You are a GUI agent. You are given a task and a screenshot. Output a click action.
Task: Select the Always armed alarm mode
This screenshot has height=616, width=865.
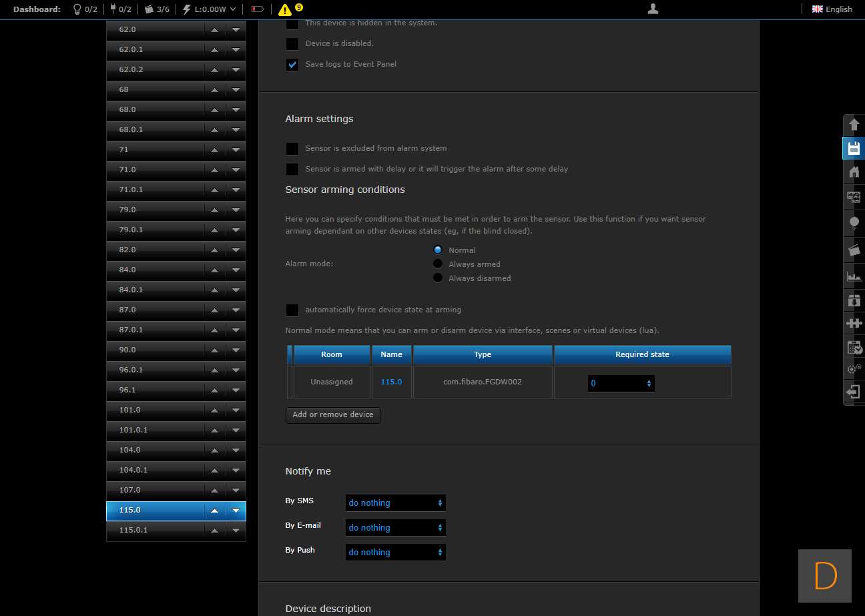click(x=438, y=264)
